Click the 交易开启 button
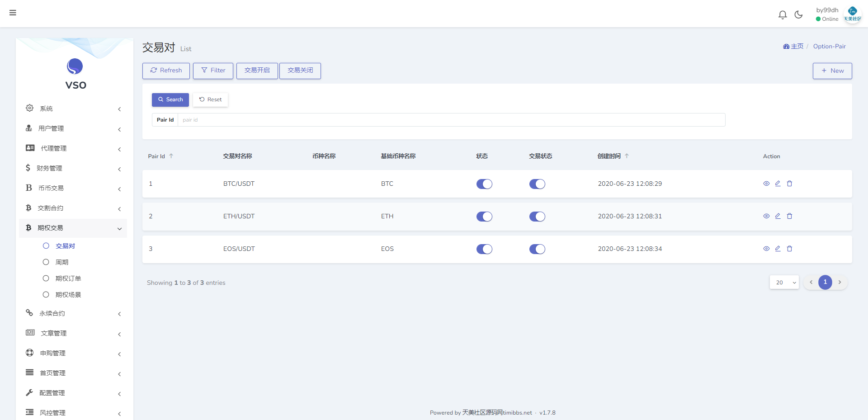This screenshot has width=868, height=420. click(x=257, y=71)
